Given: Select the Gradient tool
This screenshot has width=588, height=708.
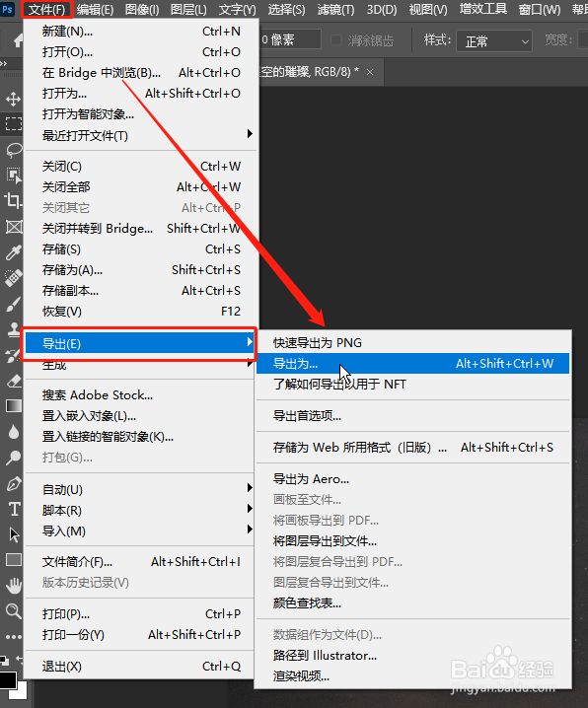Looking at the screenshot, I should click(x=14, y=406).
